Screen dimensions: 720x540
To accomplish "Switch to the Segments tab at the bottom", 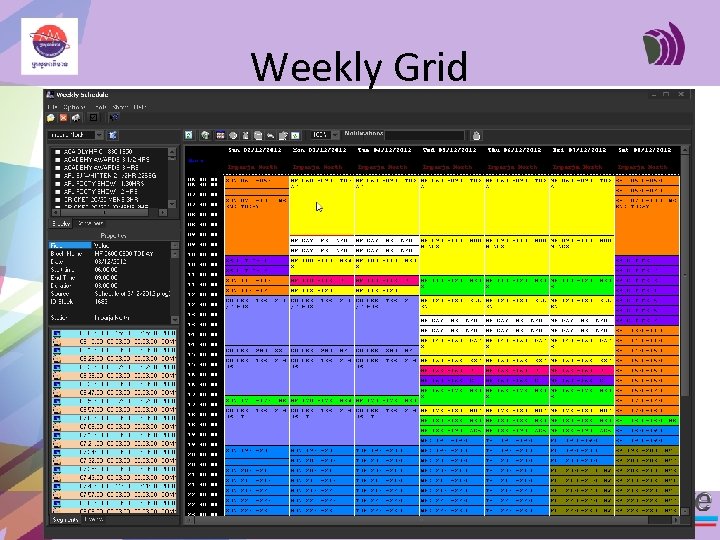I will point(65,519).
